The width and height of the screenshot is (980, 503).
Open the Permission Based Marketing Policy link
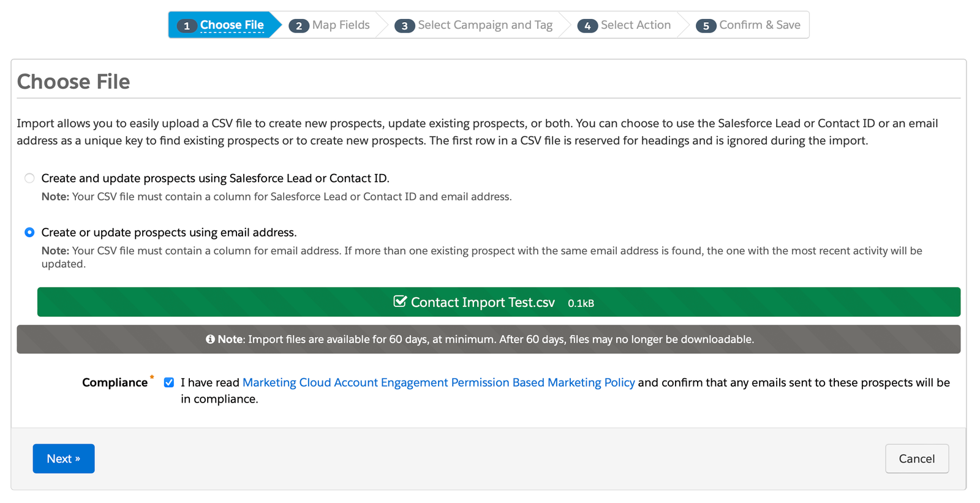coord(439,383)
